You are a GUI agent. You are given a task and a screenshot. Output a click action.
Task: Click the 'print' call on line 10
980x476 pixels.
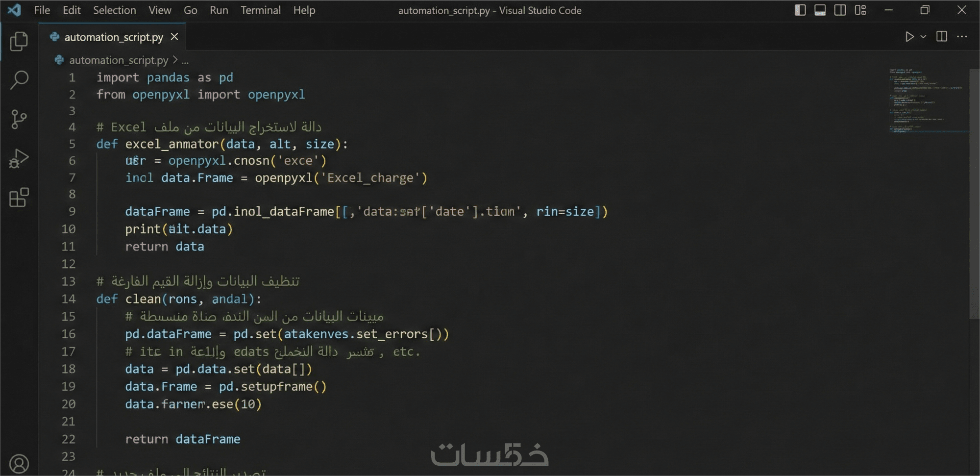point(143,229)
